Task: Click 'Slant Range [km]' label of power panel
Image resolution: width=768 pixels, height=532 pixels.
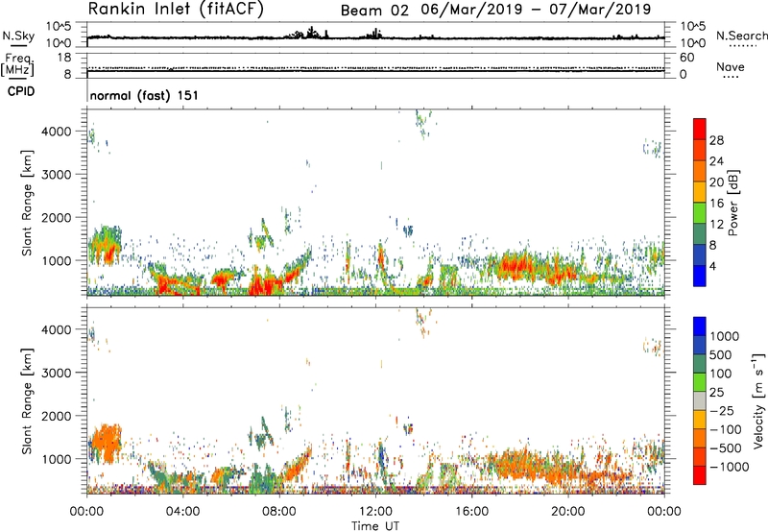Action: pos(27,203)
